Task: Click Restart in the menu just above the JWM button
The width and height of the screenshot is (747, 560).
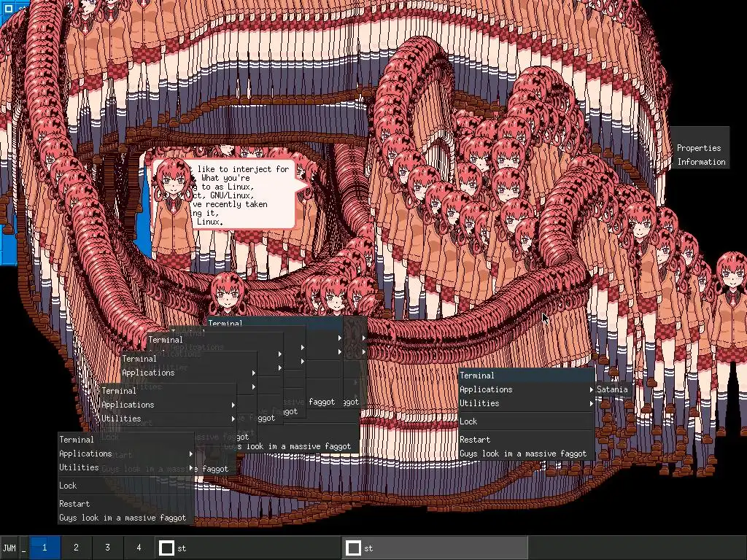Action: 126,504
